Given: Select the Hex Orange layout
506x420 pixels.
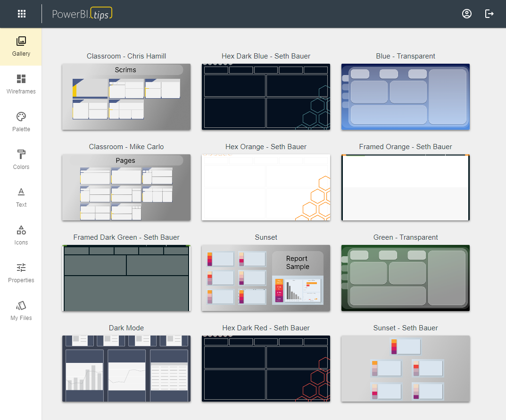Looking at the screenshot, I should (x=265, y=187).
